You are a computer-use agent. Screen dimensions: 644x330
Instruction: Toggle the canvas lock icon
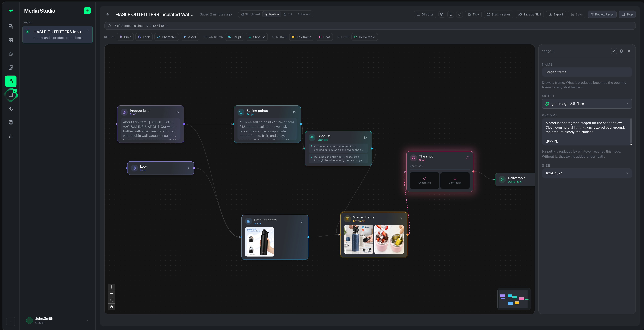(112, 307)
